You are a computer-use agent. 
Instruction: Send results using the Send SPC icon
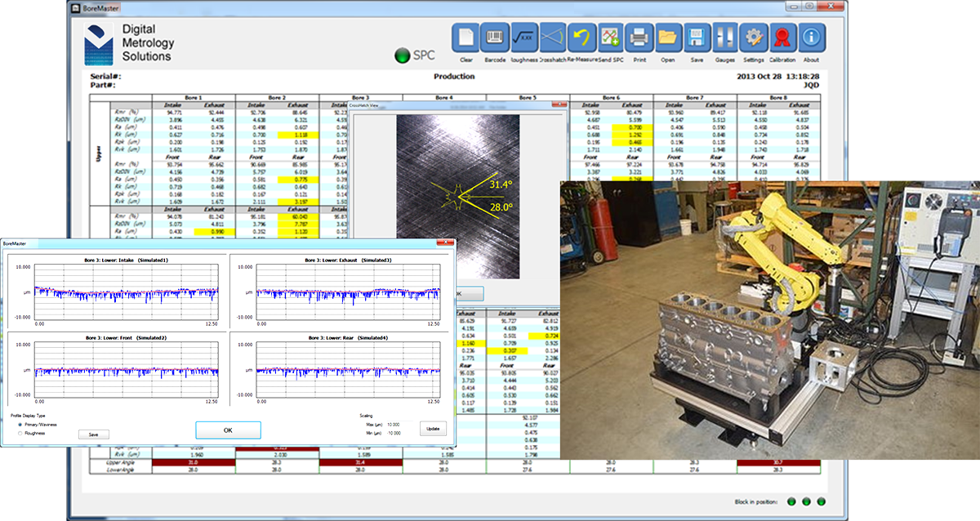611,38
